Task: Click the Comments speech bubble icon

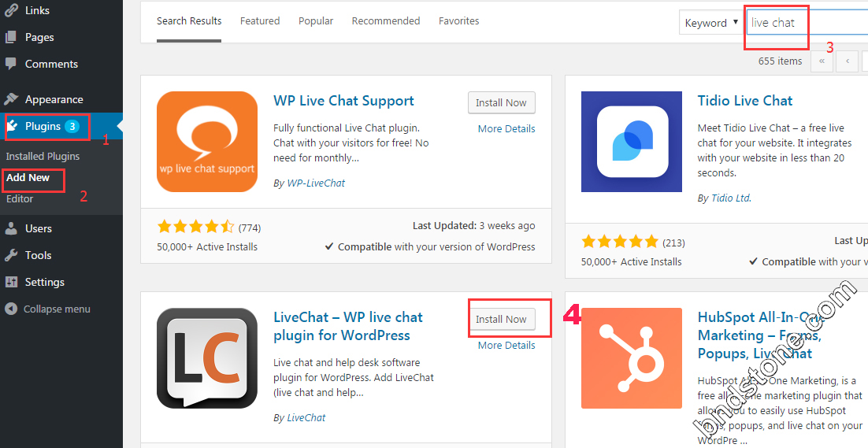Action: click(x=11, y=64)
